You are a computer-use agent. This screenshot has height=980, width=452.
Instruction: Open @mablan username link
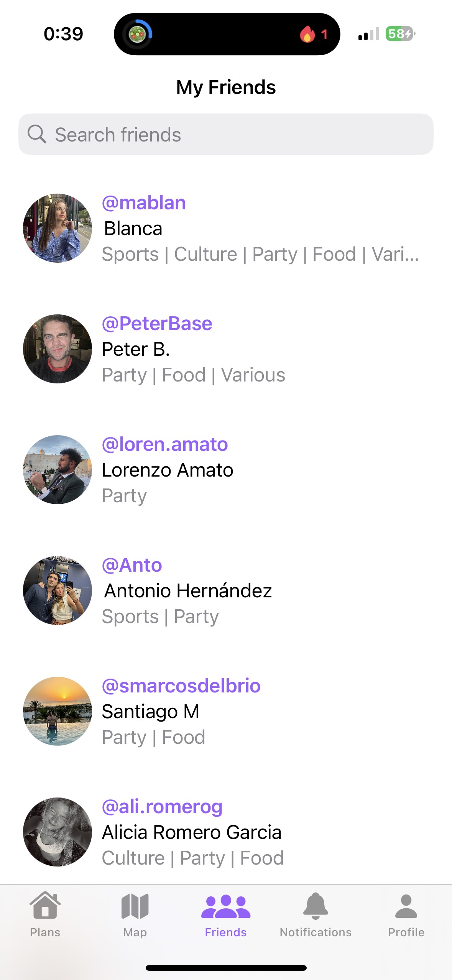click(144, 203)
